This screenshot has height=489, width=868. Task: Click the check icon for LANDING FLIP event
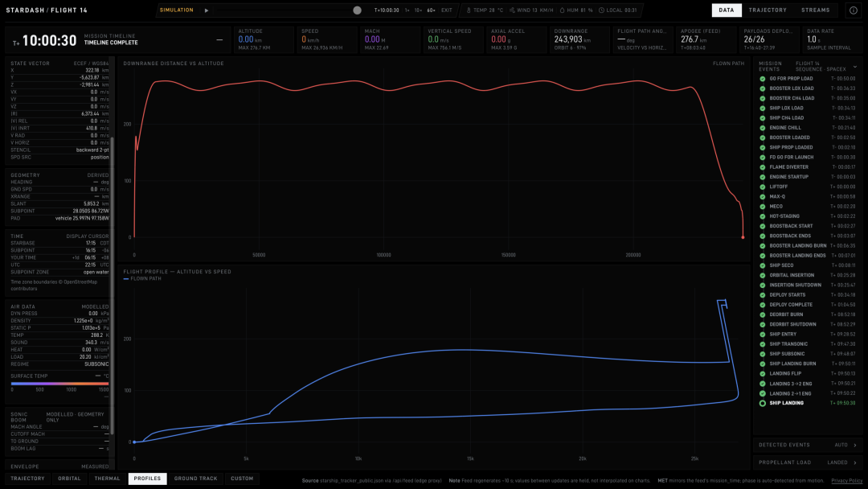pos(762,374)
